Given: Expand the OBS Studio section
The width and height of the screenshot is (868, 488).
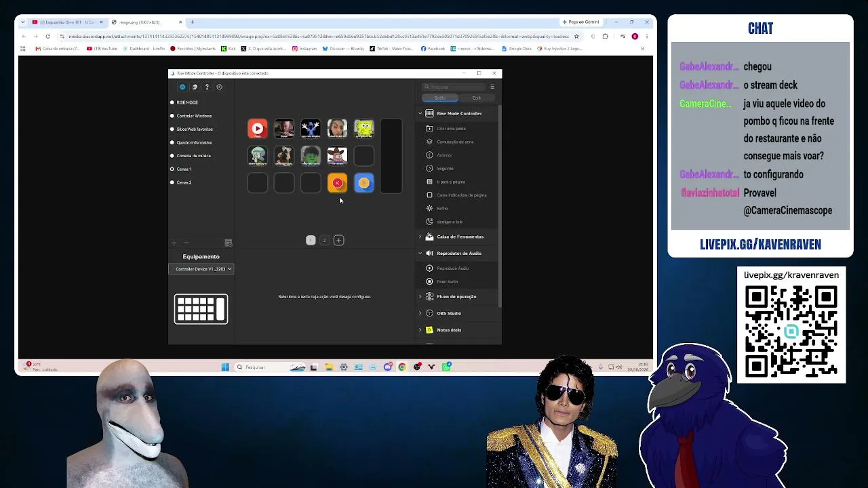Looking at the screenshot, I should pyautogui.click(x=420, y=313).
